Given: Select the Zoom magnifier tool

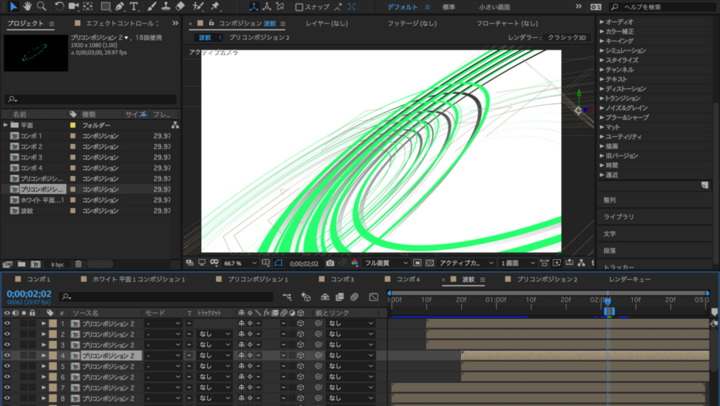Looking at the screenshot, I should (x=42, y=6).
